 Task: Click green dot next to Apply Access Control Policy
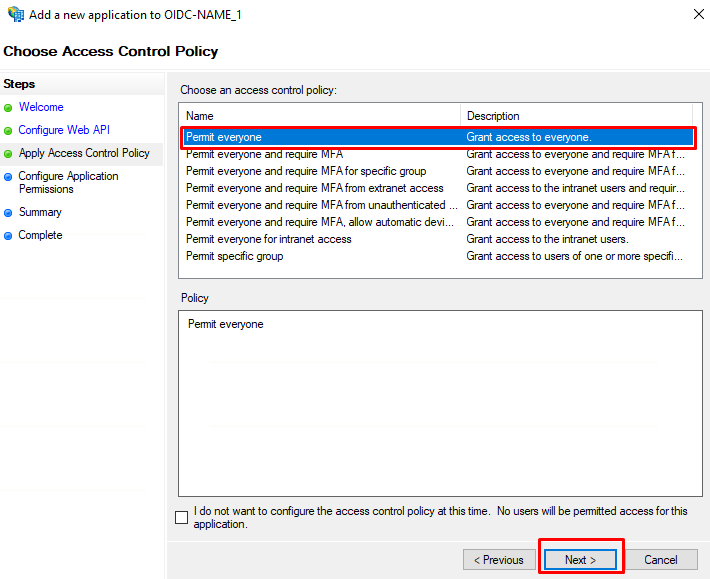[x=8, y=154]
